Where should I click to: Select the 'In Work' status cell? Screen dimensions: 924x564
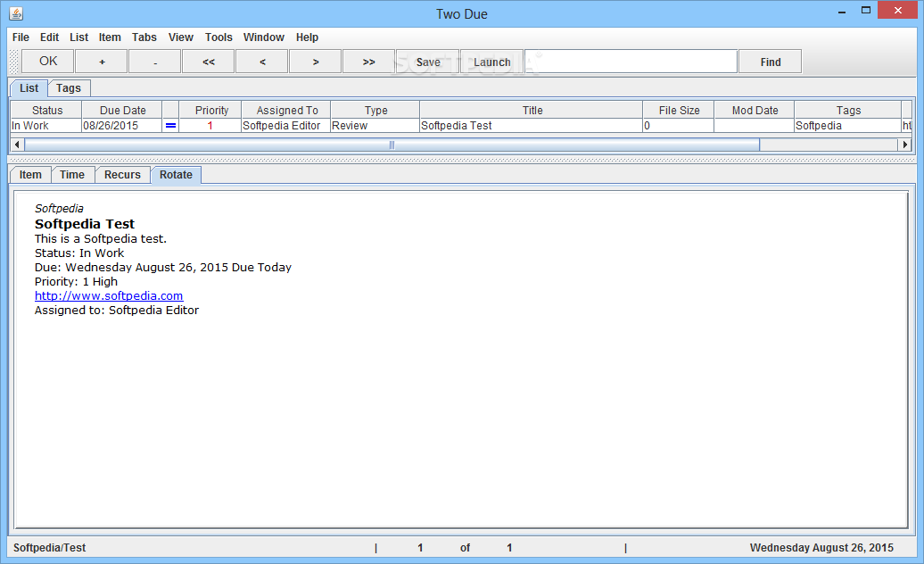(x=46, y=126)
